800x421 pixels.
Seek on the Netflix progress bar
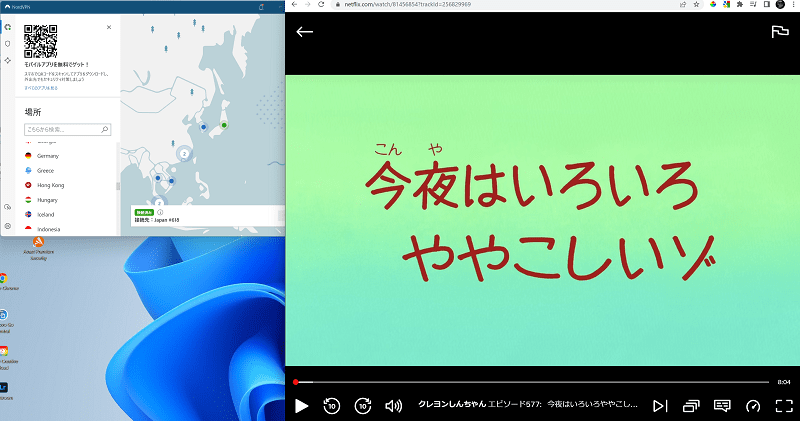pyautogui.click(x=532, y=382)
